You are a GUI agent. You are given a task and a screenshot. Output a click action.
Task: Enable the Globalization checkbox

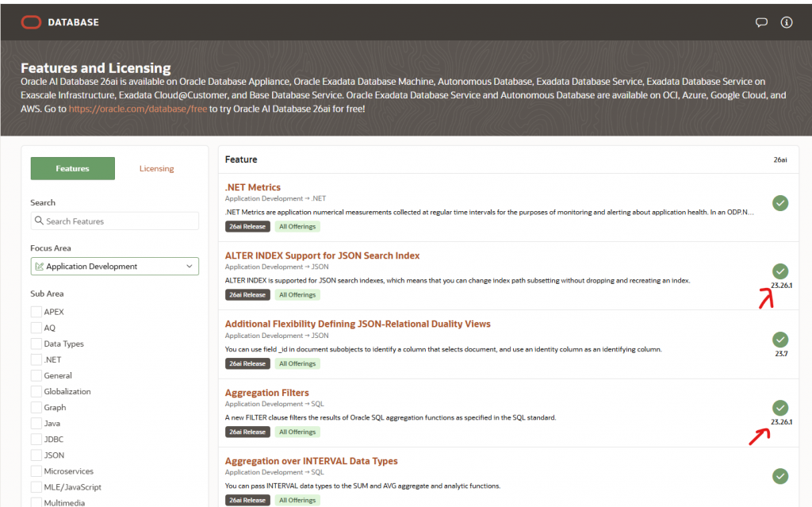coord(36,391)
